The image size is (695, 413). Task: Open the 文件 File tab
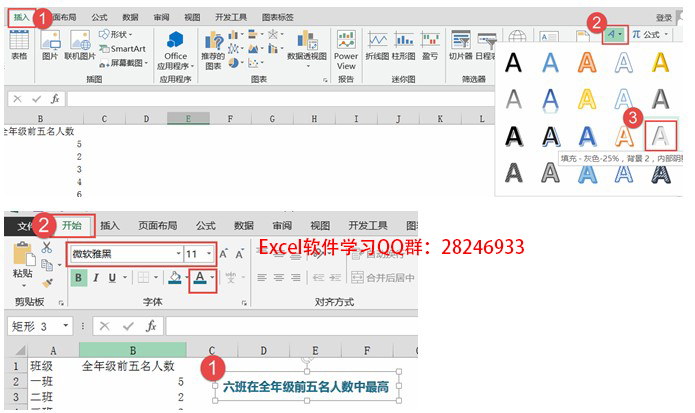pos(23,226)
